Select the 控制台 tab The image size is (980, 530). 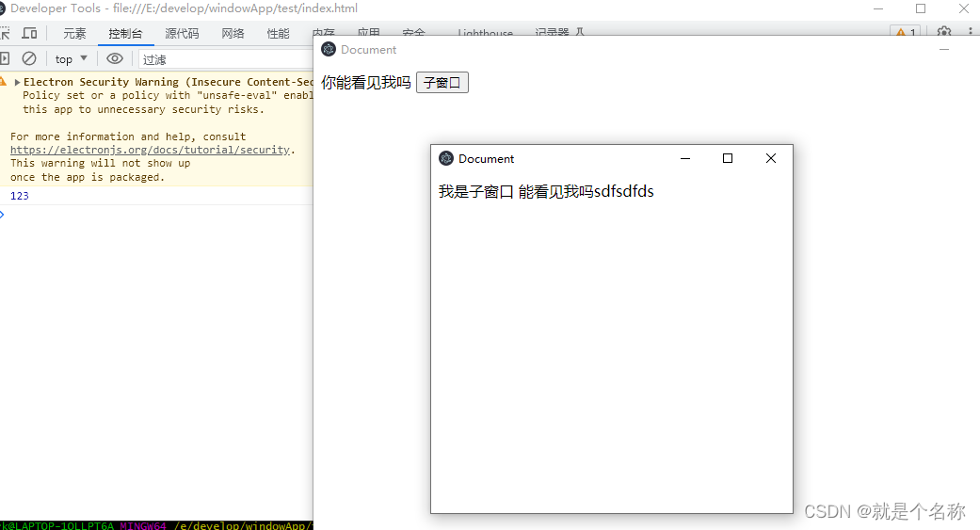click(125, 33)
